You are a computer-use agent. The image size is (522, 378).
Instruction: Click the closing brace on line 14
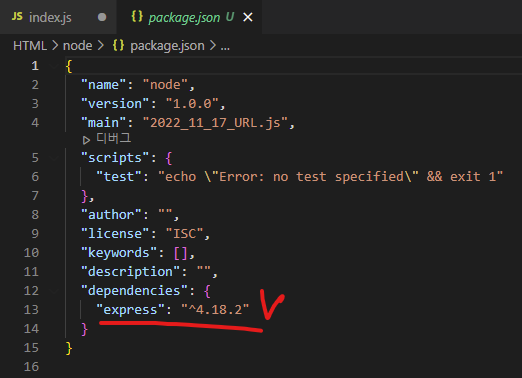(x=84, y=329)
